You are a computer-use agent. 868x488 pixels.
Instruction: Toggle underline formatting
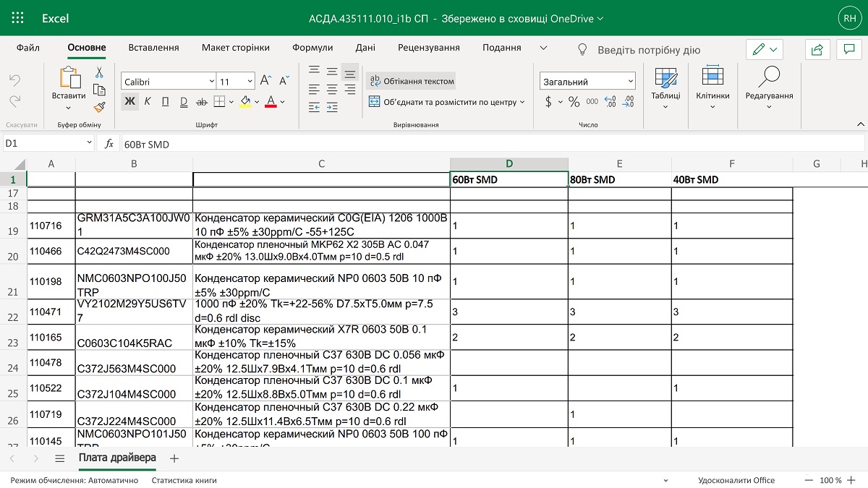166,101
